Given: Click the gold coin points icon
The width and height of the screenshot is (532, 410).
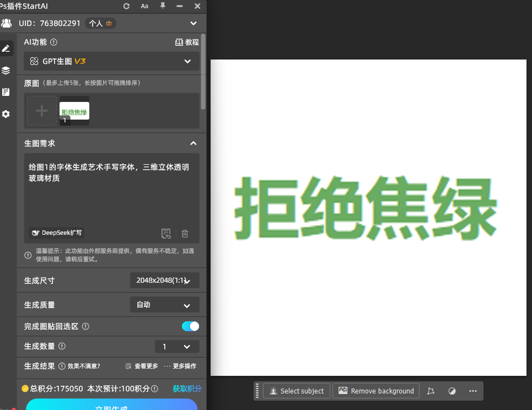Looking at the screenshot, I should coord(25,389).
